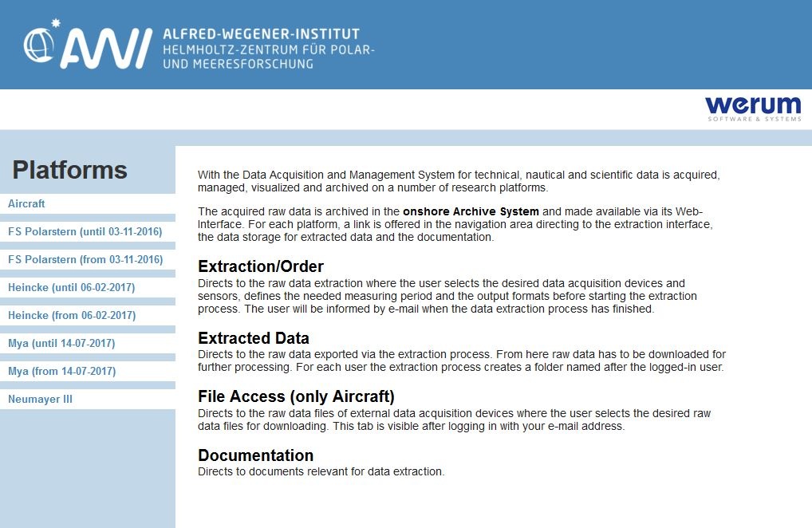This screenshot has width=812, height=528.
Task: Choose Mya (until 14-07-2017) entry
Action: pos(61,343)
